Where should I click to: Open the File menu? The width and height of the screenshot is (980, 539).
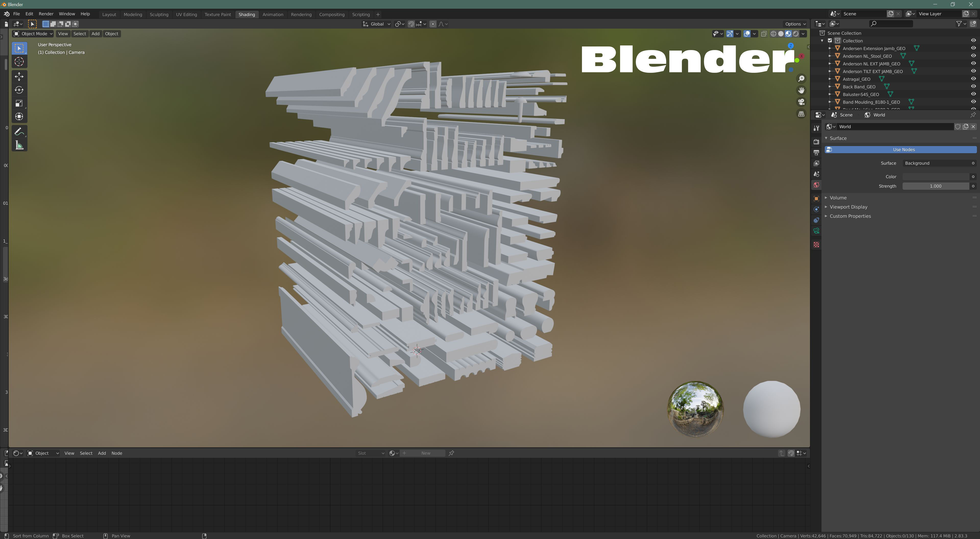pyautogui.click(x=16, y=14)
